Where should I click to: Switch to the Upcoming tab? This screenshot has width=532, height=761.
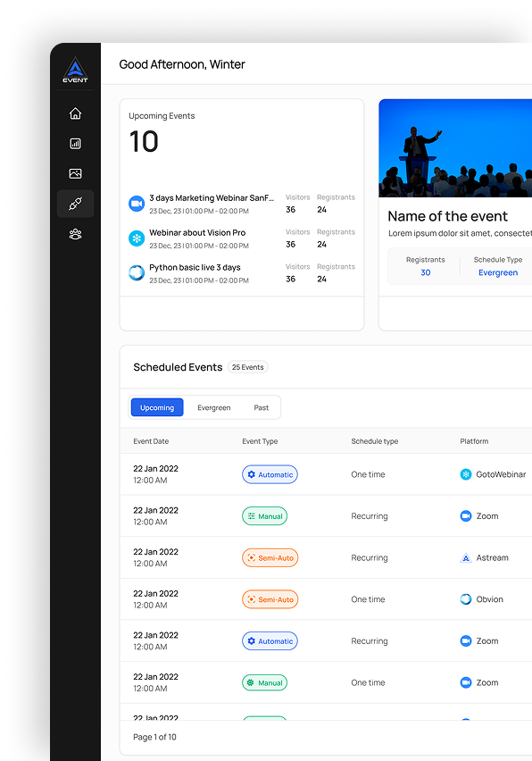[x=157, y=407]
